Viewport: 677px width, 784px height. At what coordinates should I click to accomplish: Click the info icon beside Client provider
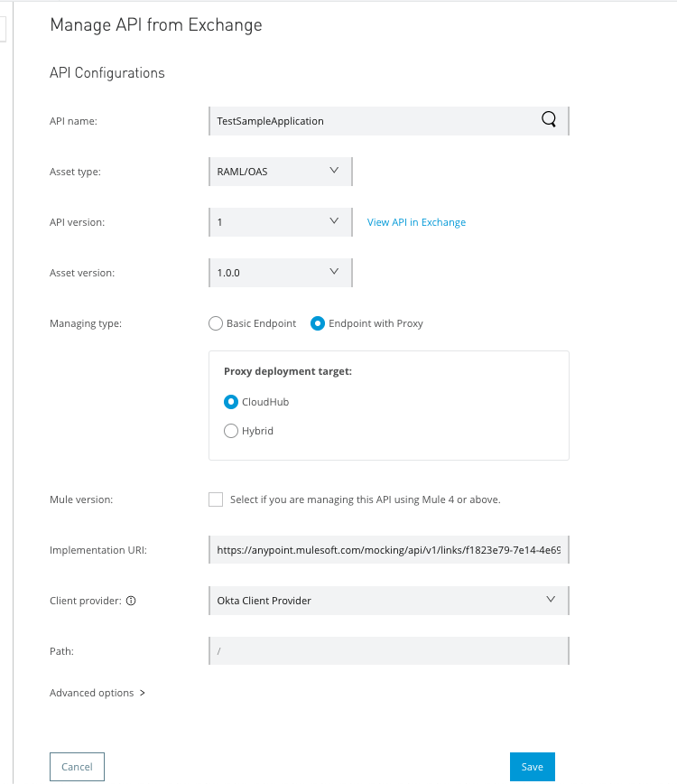click(x=131, y=601)
